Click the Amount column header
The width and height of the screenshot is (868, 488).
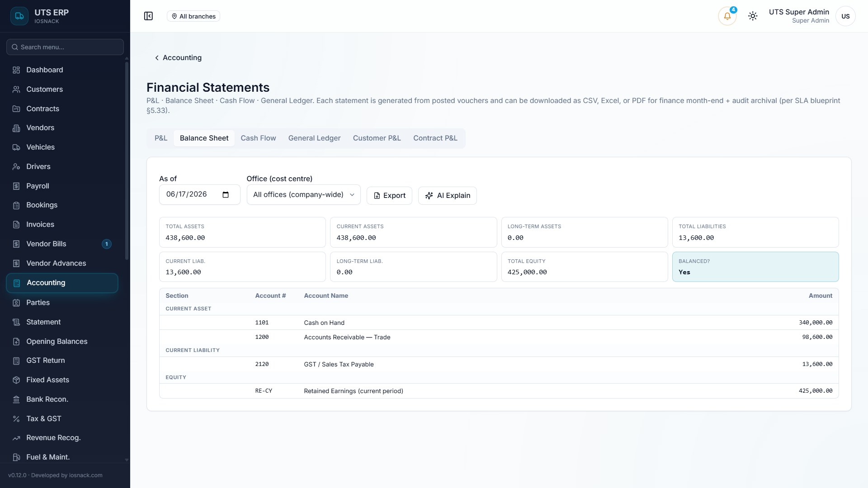click(820, 296)
